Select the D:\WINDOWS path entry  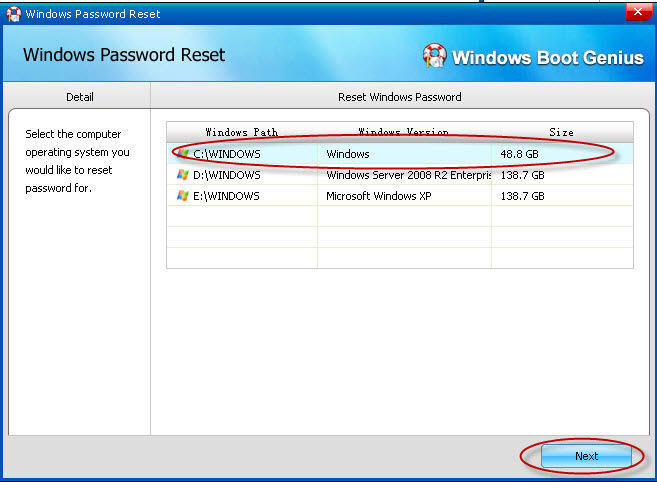click(x=227, y=175)
